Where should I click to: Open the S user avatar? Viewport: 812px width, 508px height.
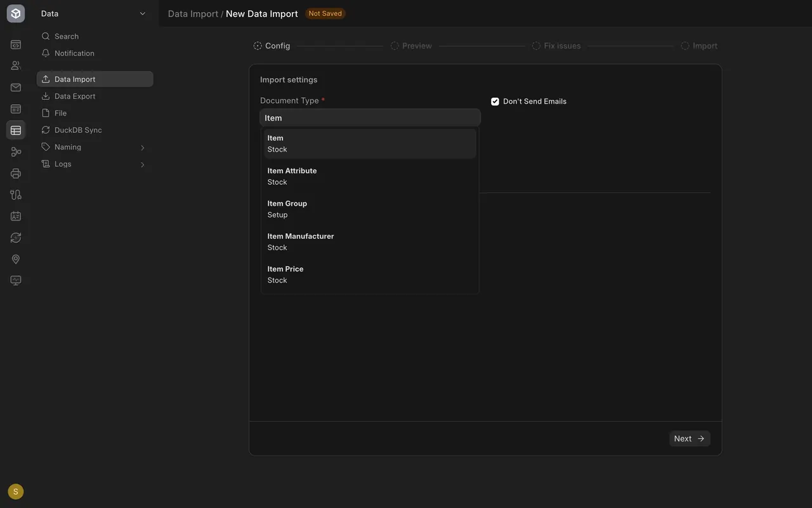pyautogui.click(x=16, y=491)
